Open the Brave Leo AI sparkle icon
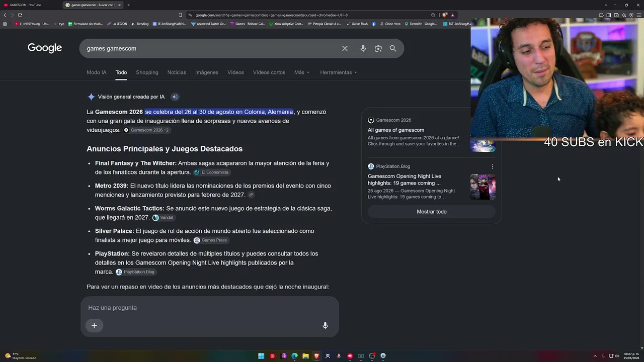This screenshot has height=362, width=644. tap(624, 15)
